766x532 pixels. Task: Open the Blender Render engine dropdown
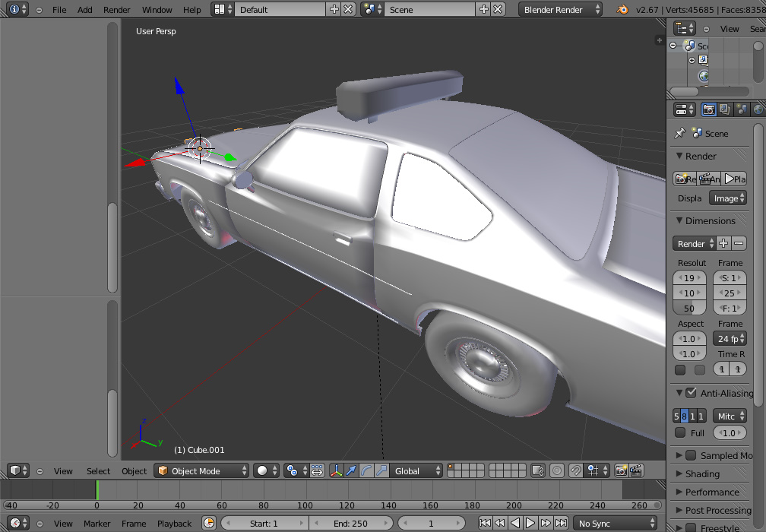pyautogui.click(x=561, y=10)
